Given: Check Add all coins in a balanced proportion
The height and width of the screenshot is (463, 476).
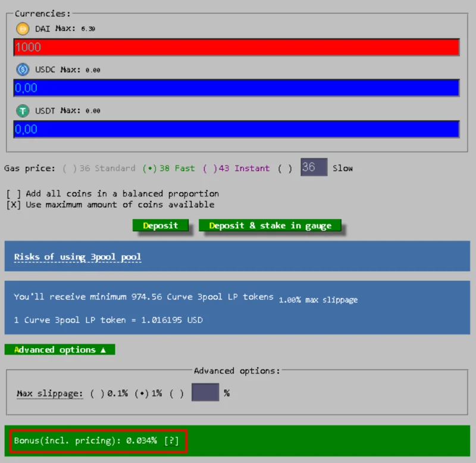Looking at the screenshot, I should tap(14, 193).
